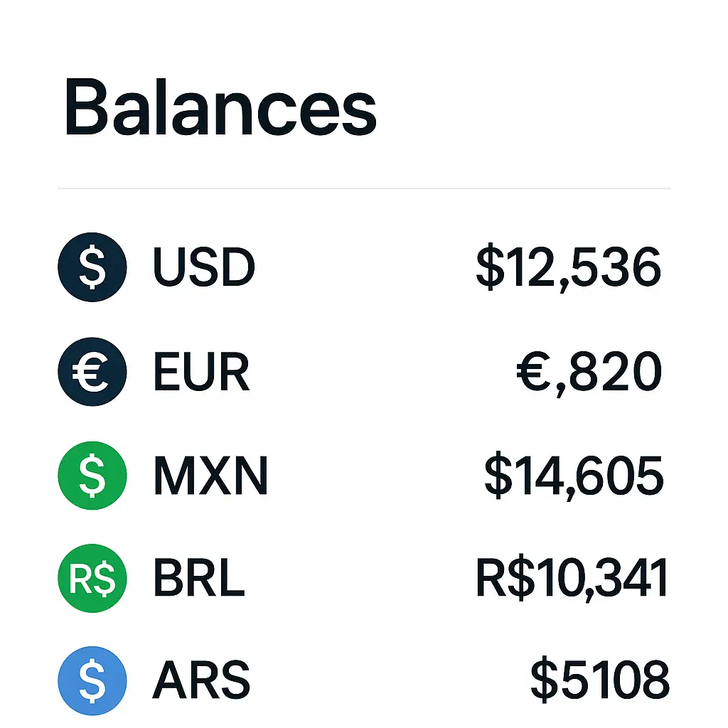The image size is (728, 728).
Task: Click empty space between MXN label and amount
Action: pos(373,476)
